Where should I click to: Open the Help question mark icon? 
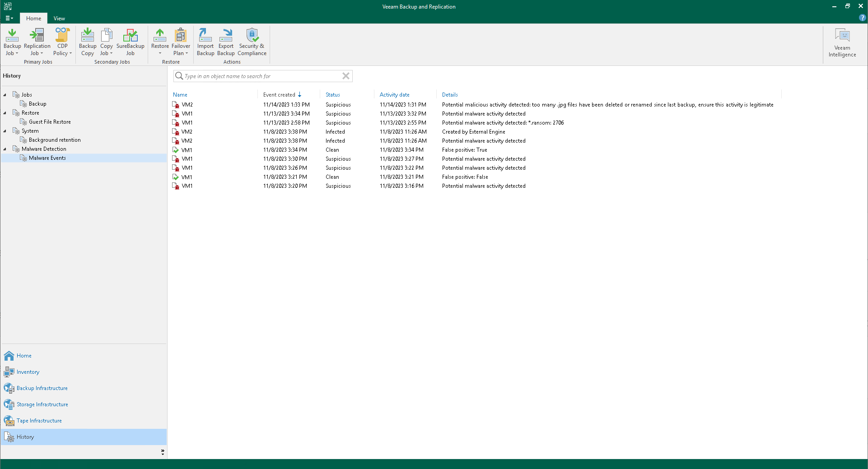862,18
